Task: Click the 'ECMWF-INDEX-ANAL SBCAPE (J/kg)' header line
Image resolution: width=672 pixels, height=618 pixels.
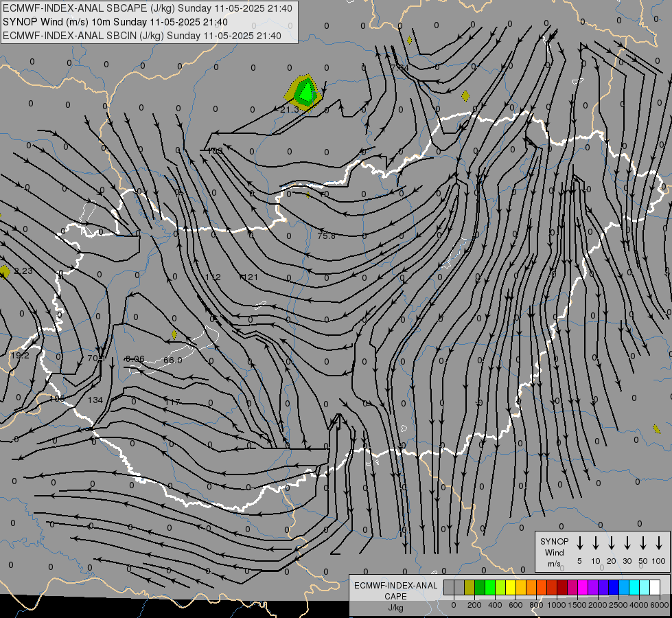Action: tap(148, 8)
